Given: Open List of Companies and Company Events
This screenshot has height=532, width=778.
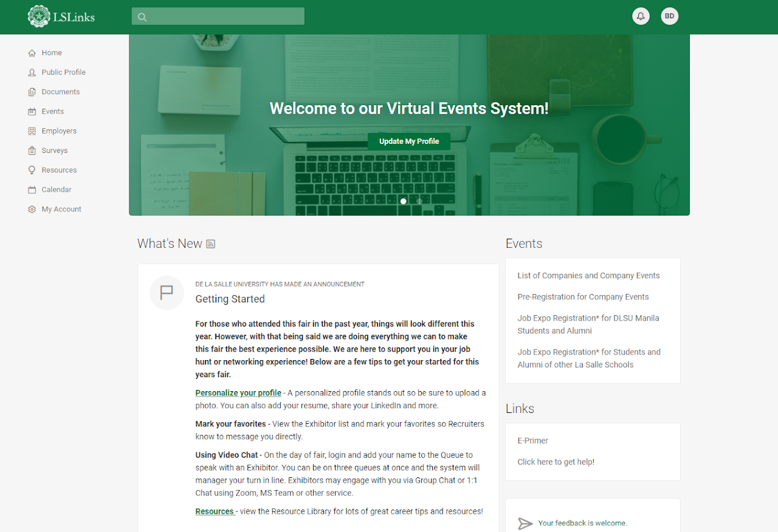Looking at the screenshot, I should tap(588, 276).
